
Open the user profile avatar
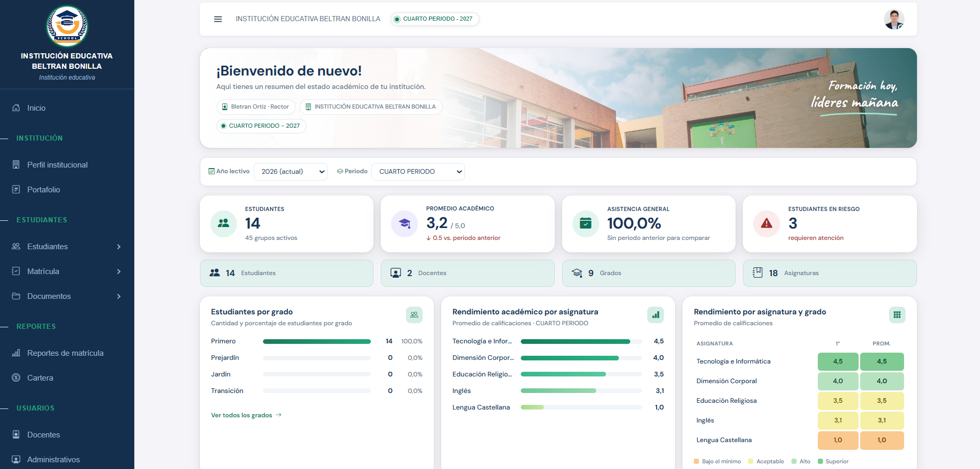coord(894,19)
